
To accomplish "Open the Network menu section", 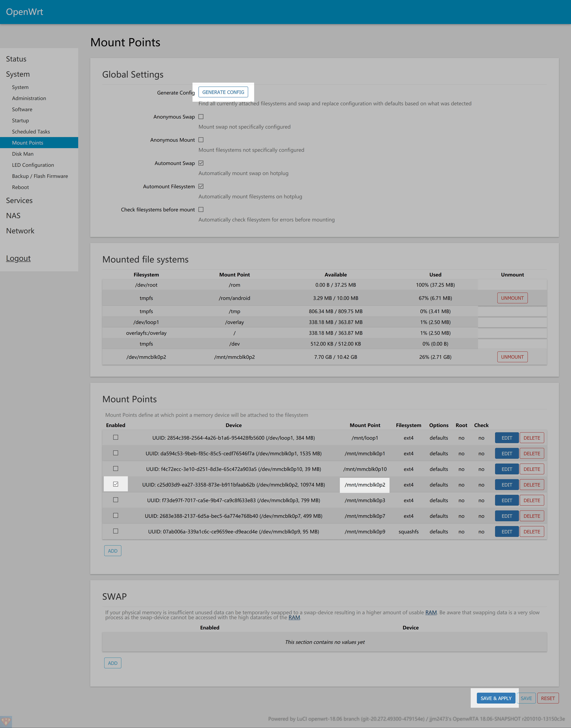I will (x=20, y=231).
